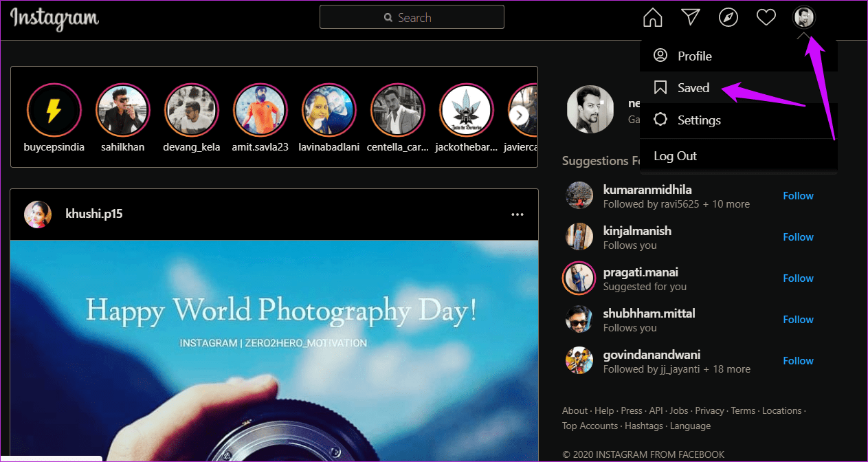Open the Privacy footer link
This screenshot has height=462, width=868.
point(709,410)
